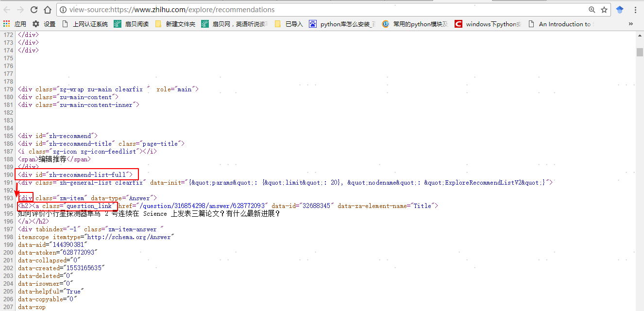Click source line number 190
Screen dimensions: 644x311
[x=8, y=175]
